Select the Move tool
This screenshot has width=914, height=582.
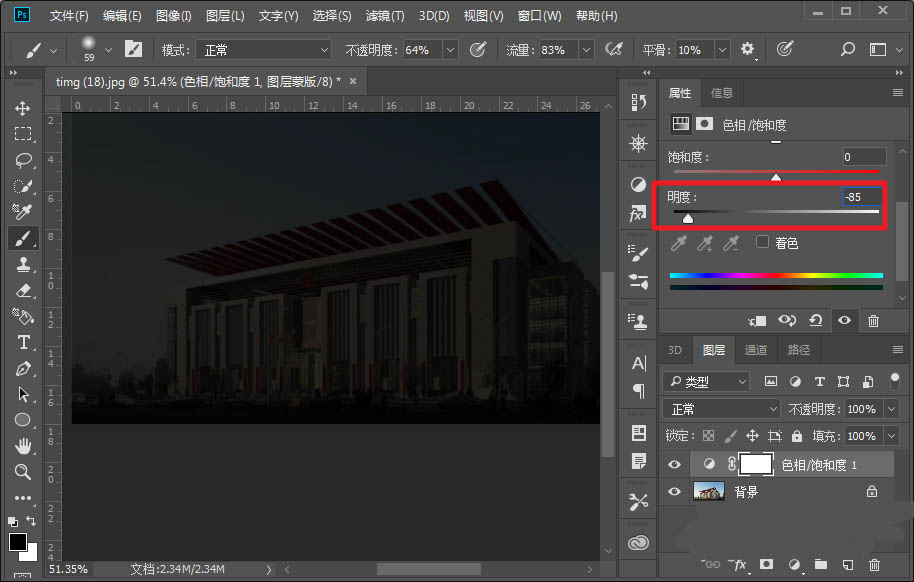tap(22, 108)
